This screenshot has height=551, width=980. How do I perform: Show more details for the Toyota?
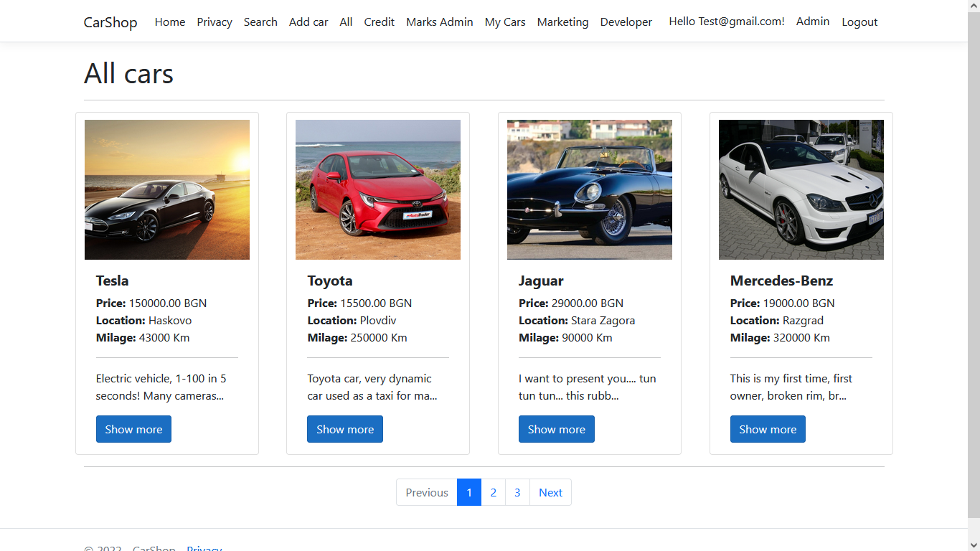345,429
